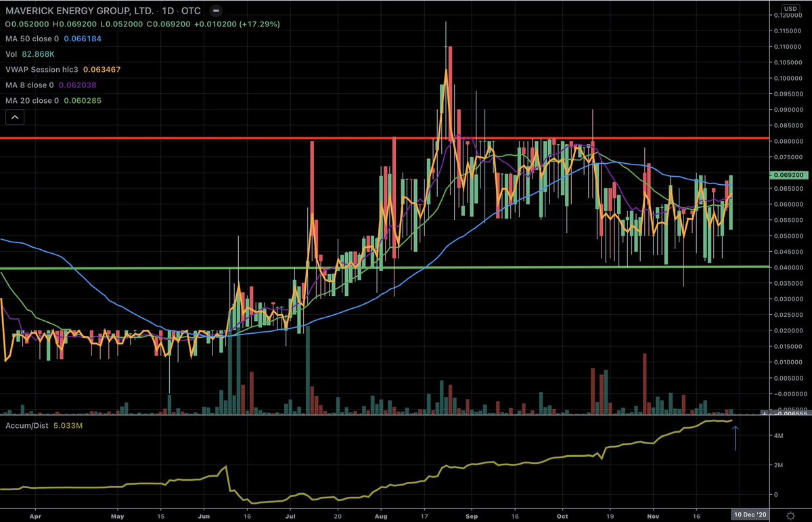Click the Sep label on time axis
The image size is (812, 522).
pyautogui.click(x=473, y=515)
